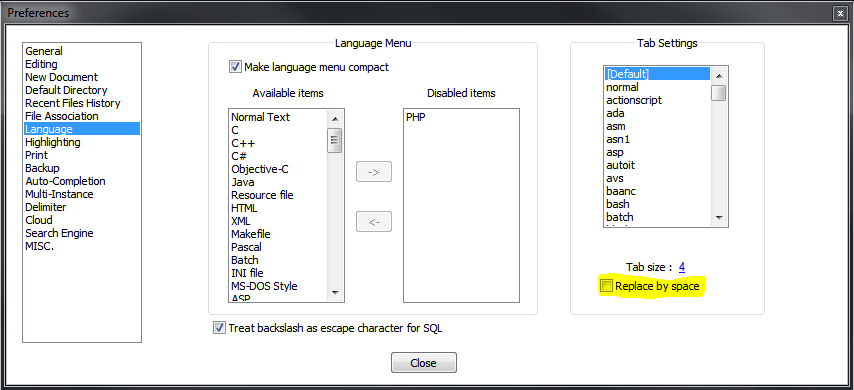Screen dimensions: 854x390
Task: Toggle Treat backslash as escape character for SQL
Action: click(219, 328)
